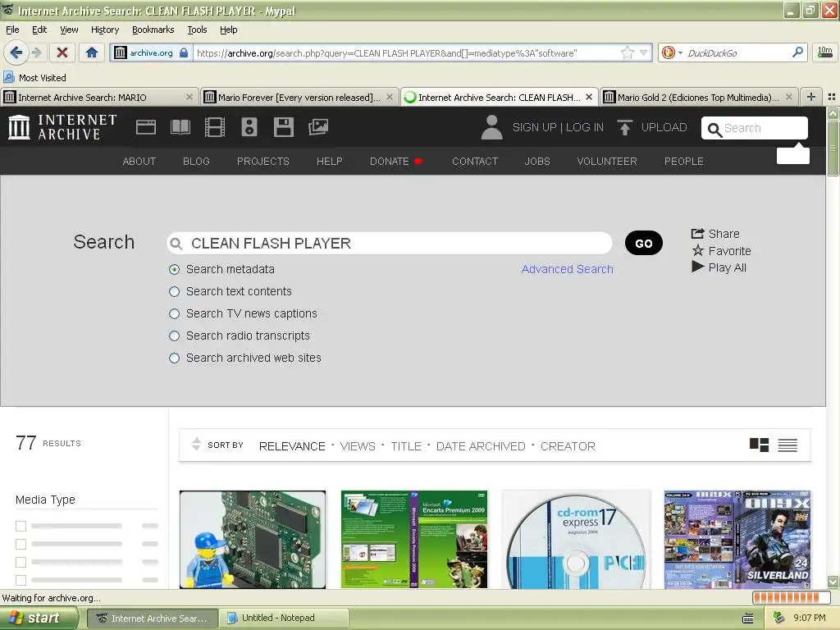Open the LEGO circuit board thumbnail
Viewport: 840px width, 630px height.
253,540
